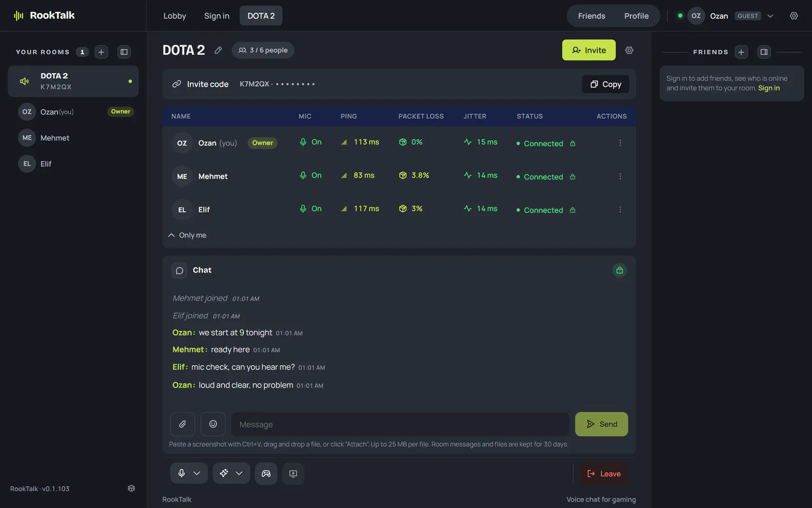812x508 pixels.
Task: Open actions menu for Mehmet's row
Action: tap(620, 176)
